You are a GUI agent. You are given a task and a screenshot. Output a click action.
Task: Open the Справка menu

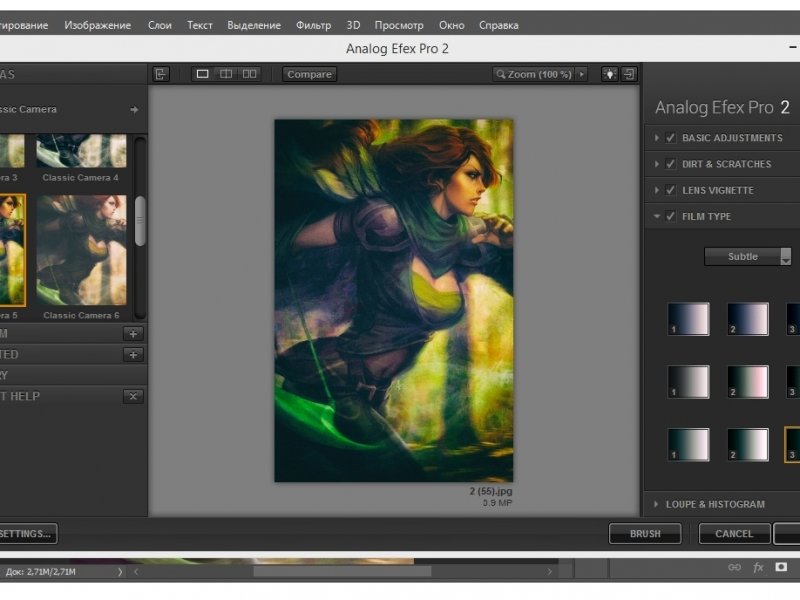(498, 25)
